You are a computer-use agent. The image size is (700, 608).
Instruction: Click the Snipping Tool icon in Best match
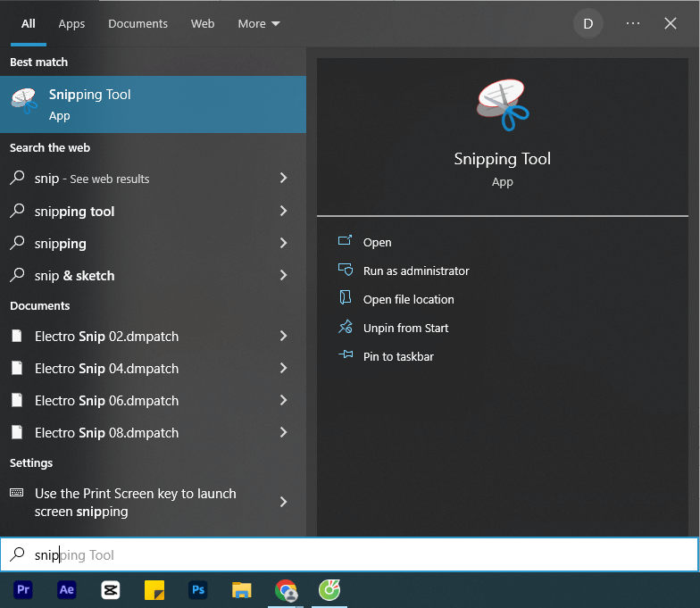click(x=24, y=100)
